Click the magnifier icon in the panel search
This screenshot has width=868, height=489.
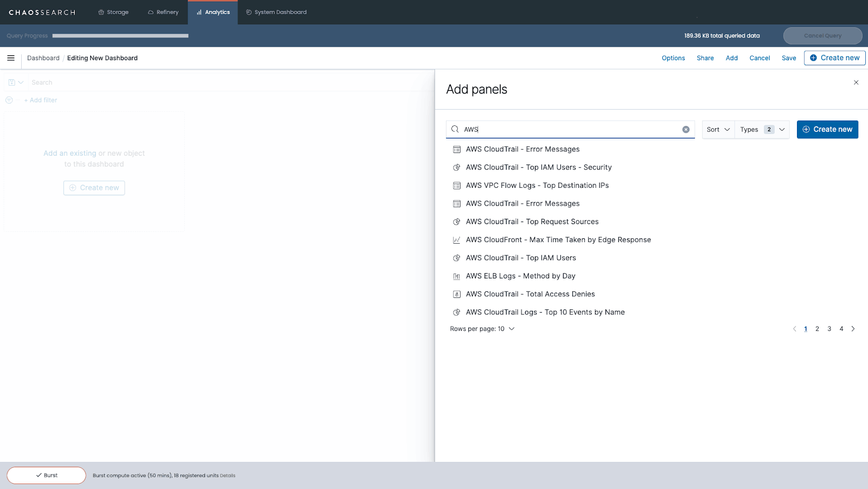click(x=456, y=129)
